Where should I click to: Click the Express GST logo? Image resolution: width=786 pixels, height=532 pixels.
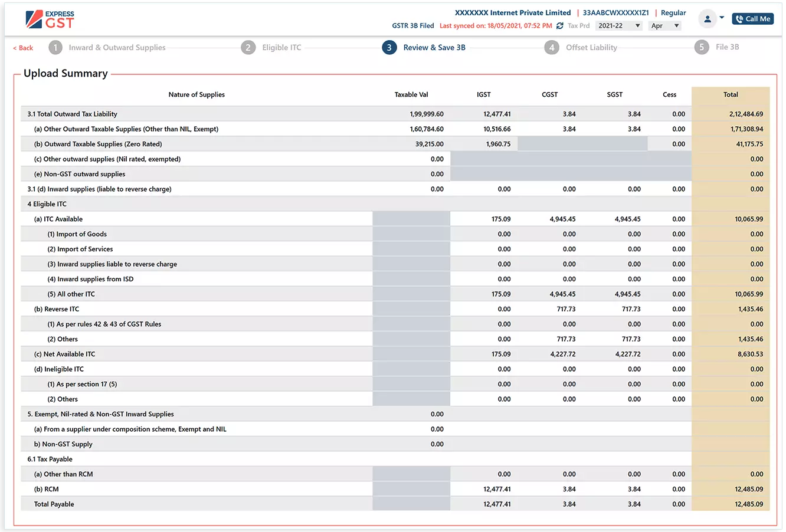pos(50,18)
